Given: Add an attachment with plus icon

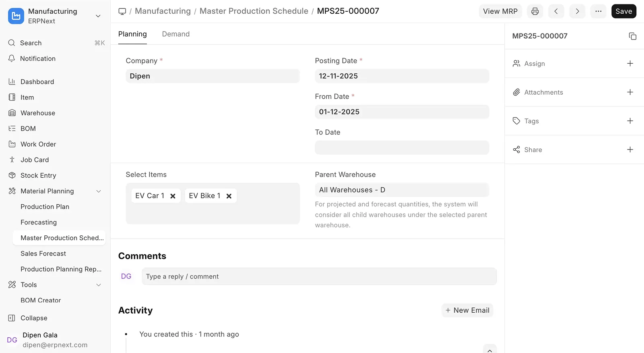Looking at the screenshot, I should click(x=630, y=92).
